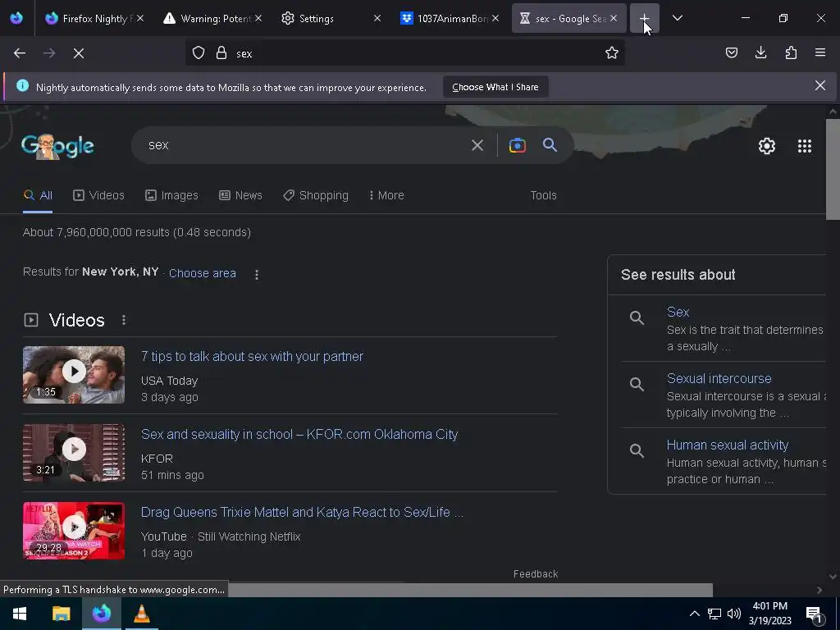Image resolution: width=840 pixels, height=630 pixels.
Task: Click the Google doodle logo
Action: tap(57, 146)
